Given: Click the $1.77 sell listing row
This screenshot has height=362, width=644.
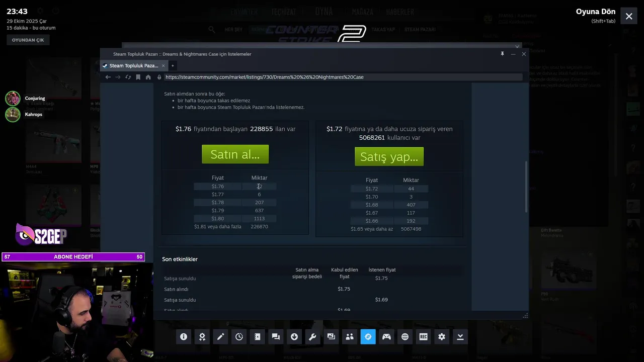Looking at the screenshot, I should click(235, 195).
